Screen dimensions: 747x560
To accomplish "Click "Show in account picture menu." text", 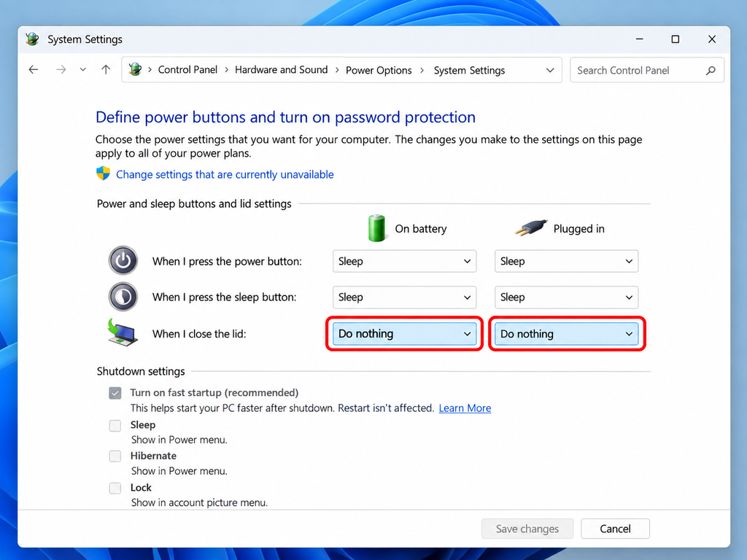I will tap(199, 502).
